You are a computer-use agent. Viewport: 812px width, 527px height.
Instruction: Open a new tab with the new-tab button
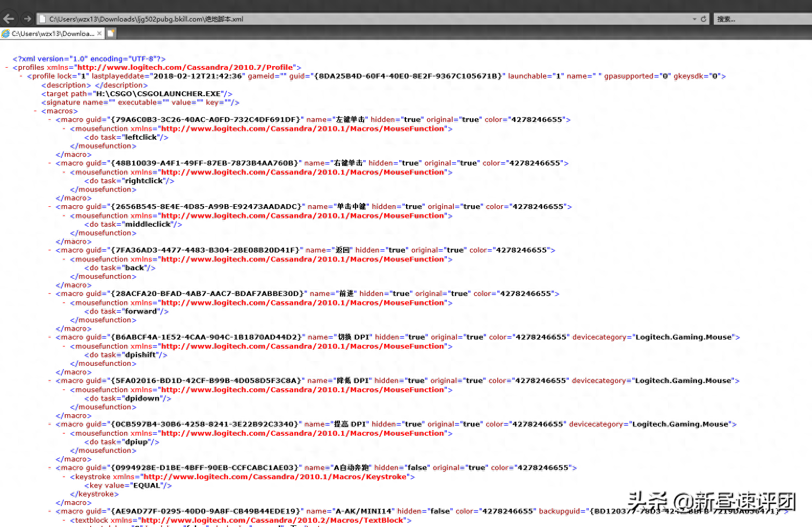click(x=111, y=33)
